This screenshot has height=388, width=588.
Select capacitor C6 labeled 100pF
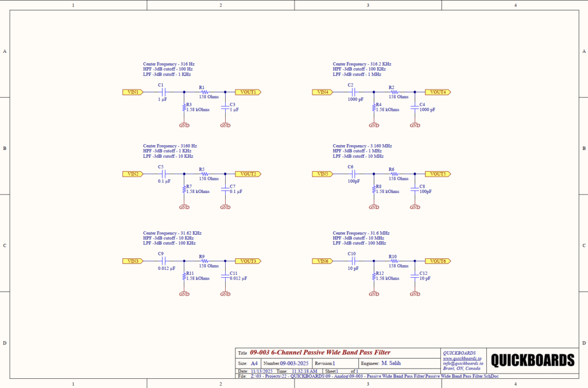[x=351, y=173]
